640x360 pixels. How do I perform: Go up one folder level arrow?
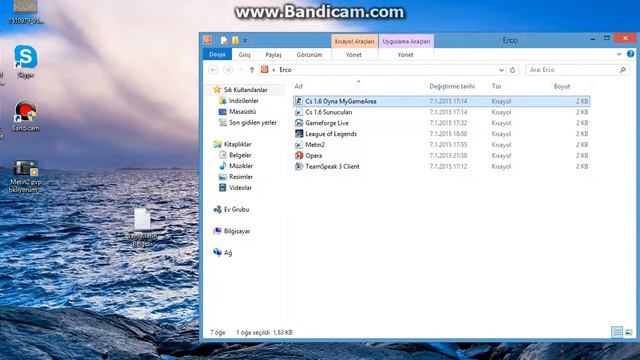252,70
